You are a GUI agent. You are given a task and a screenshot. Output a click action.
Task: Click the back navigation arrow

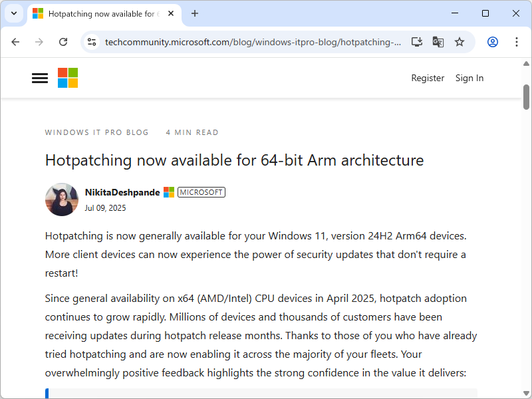15,41
